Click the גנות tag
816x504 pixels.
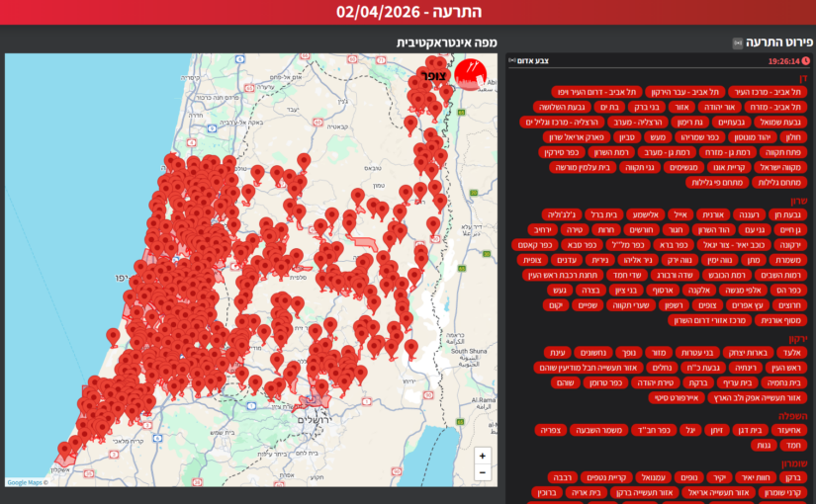pyautogui.click(x=764, y=446)
